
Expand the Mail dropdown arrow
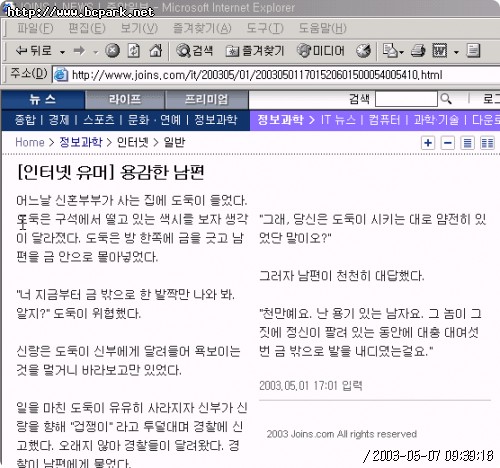tap(401, 52)
